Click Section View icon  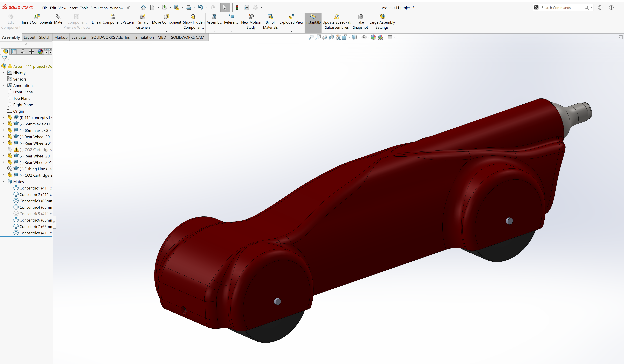point(331,37)
